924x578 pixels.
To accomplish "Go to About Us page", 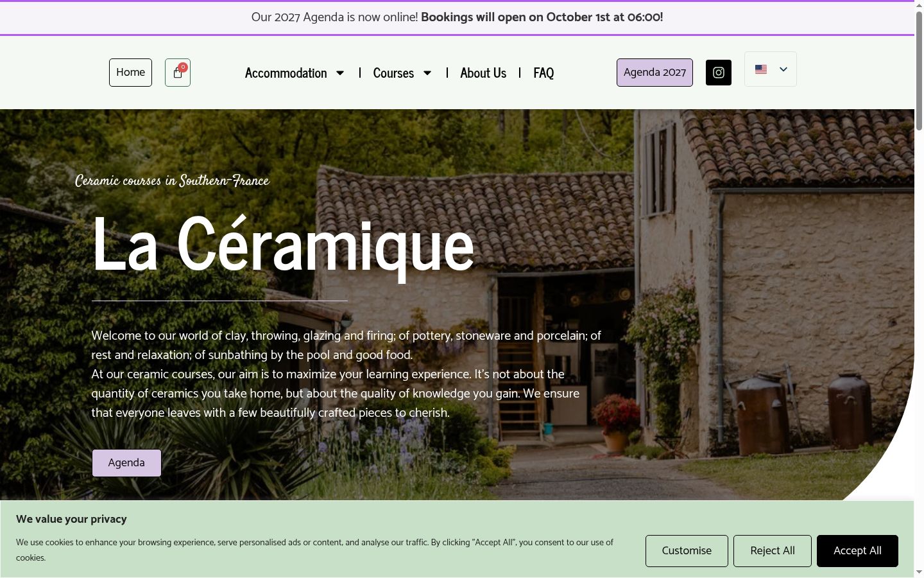I will pos(483,73).
